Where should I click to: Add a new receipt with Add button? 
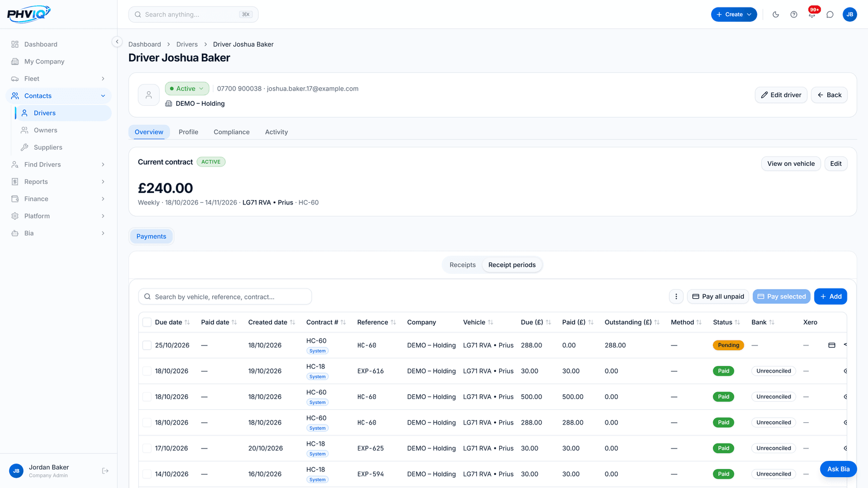pos(831,297)
